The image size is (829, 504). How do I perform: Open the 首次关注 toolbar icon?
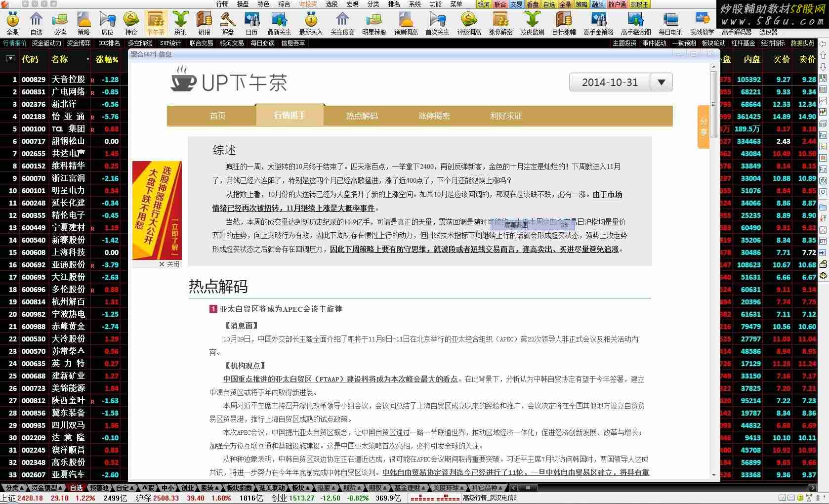(437, 23)
